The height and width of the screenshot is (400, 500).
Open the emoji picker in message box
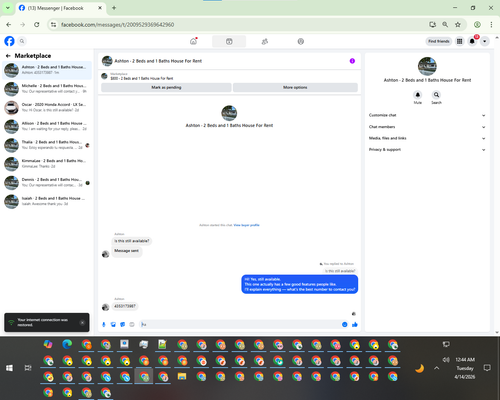pos(344,324)
